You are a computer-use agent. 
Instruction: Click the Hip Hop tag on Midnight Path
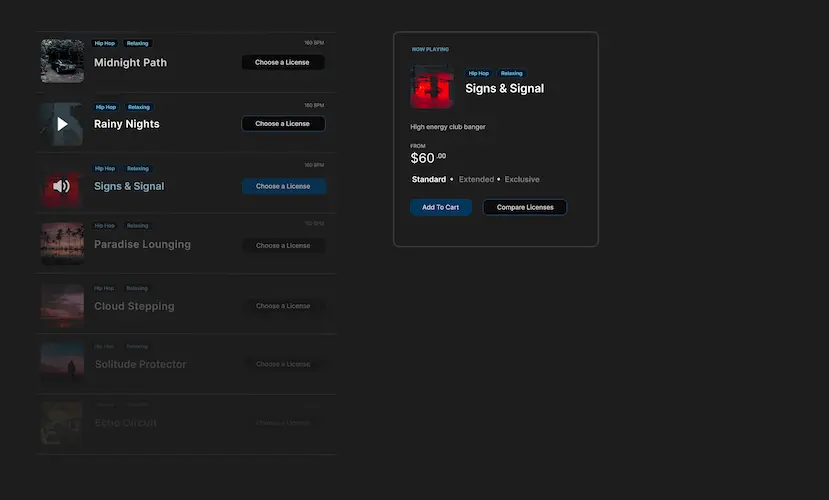[105, 43]
